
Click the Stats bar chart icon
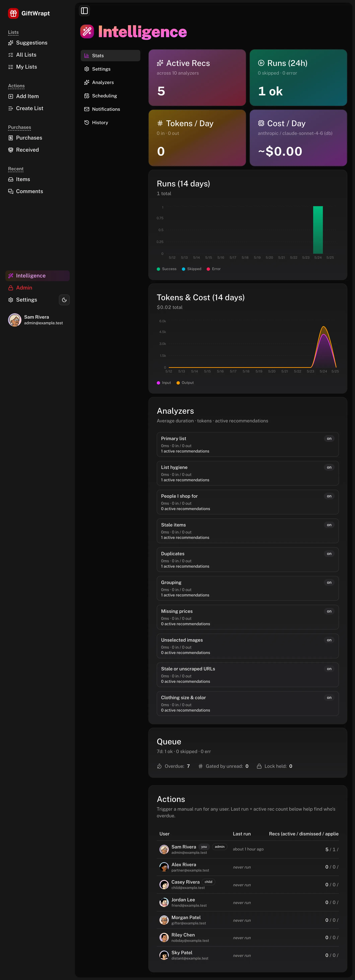coord(87,56)
